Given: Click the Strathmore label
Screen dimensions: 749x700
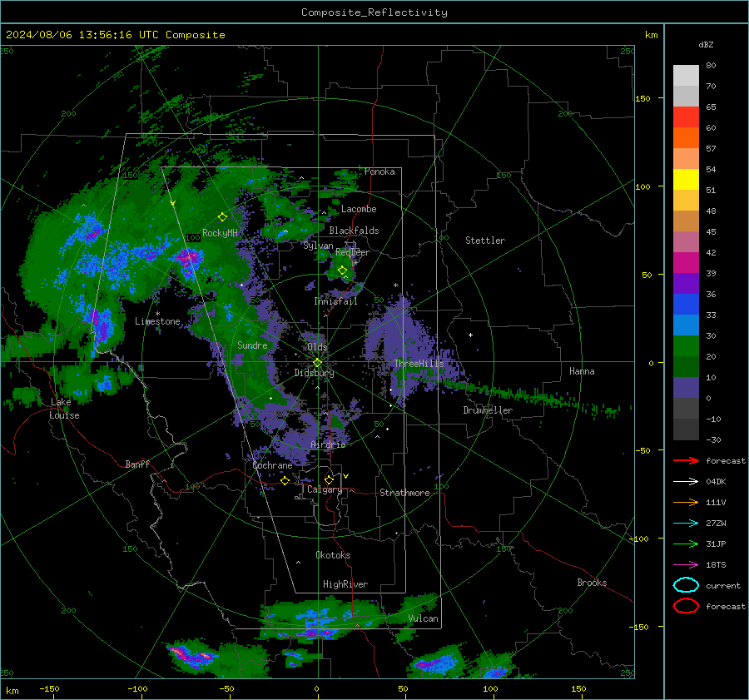Looking at the screenshot, I should click(x=404, y=493).
